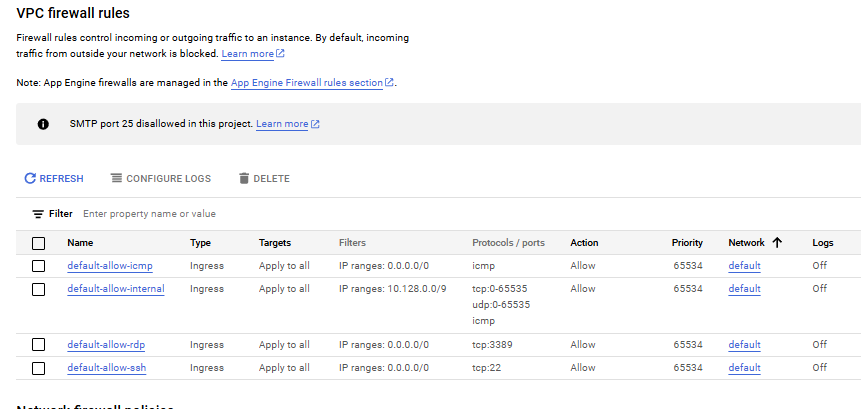Sort table by Priority column header

pyautogui.click(x=687, y=243)
